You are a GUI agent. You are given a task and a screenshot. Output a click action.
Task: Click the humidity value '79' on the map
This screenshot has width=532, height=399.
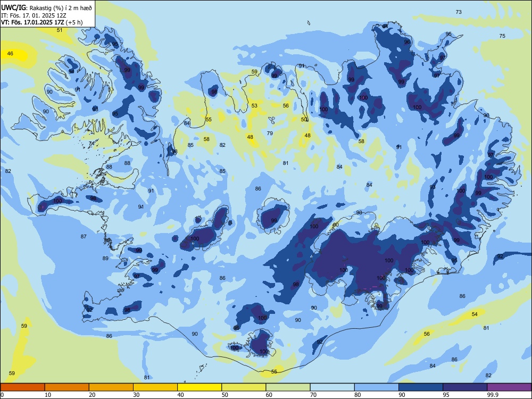coord(270,134)
